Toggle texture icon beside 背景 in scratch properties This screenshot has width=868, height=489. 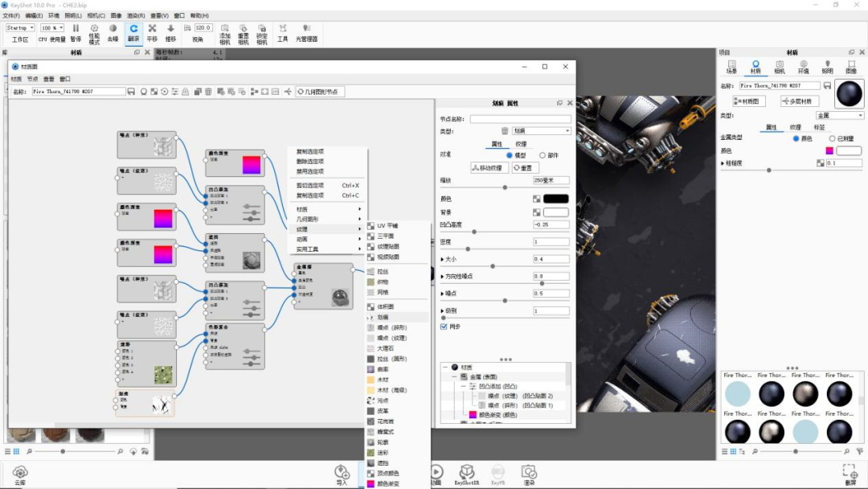(536, 212)
